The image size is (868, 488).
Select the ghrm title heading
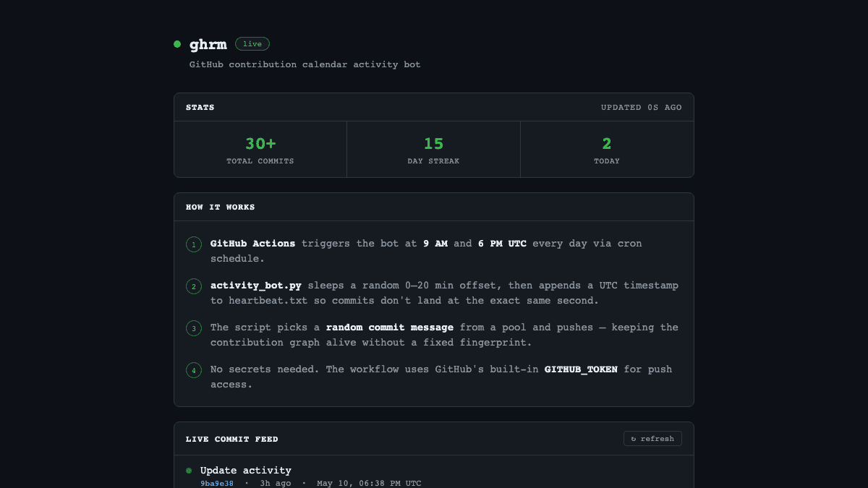click(208, 44)
